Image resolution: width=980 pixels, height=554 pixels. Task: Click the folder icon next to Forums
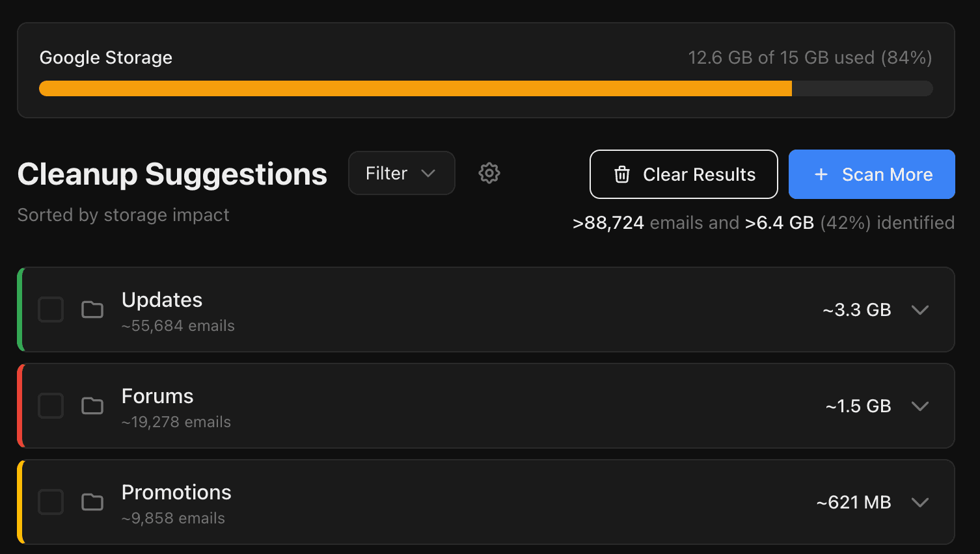[x=92, y=406]
